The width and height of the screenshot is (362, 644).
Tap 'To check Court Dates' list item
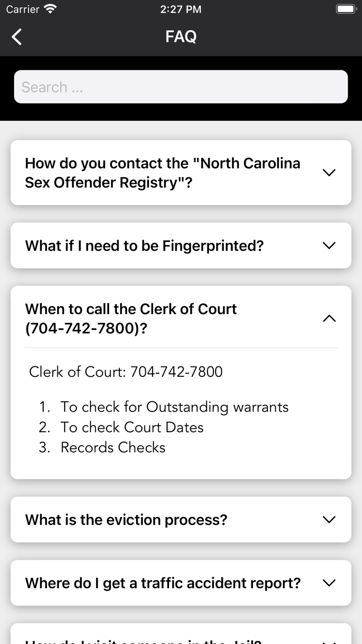click(x=132, y=427)
